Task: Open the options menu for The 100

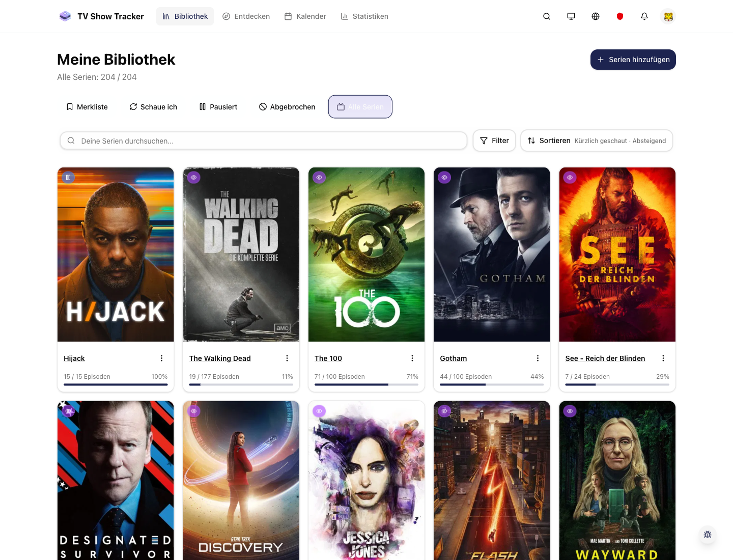Action: [412, 358]
